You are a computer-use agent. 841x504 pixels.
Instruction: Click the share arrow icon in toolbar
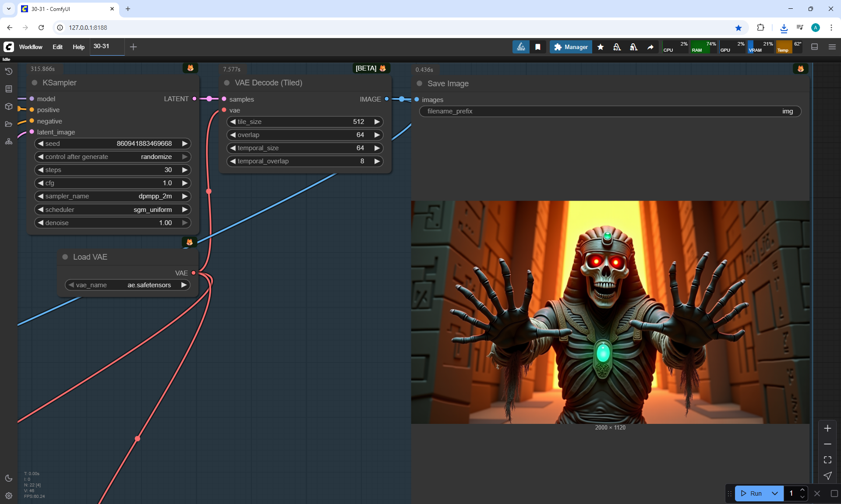(x=650, y=47)
